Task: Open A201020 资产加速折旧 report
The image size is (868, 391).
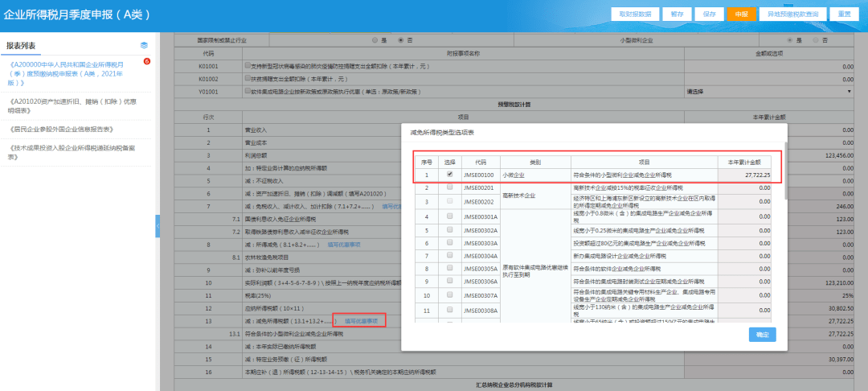Action: point(72,105)
